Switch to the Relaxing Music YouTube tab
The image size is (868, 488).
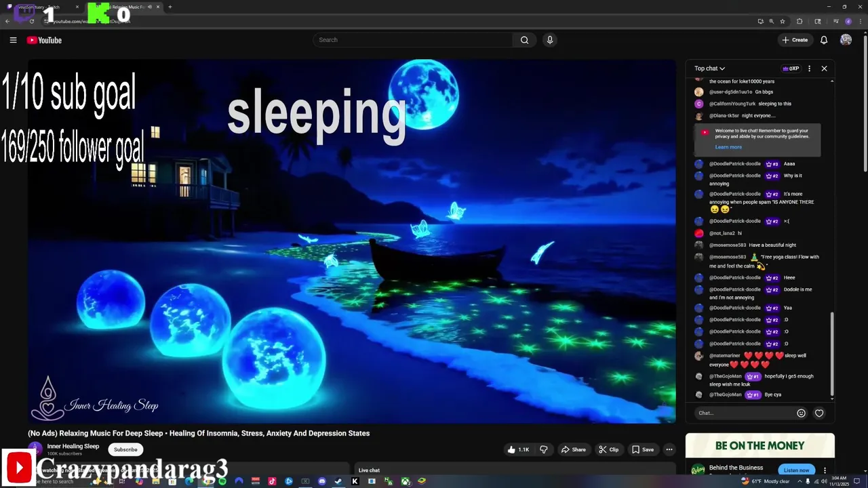tap(125, 7)
